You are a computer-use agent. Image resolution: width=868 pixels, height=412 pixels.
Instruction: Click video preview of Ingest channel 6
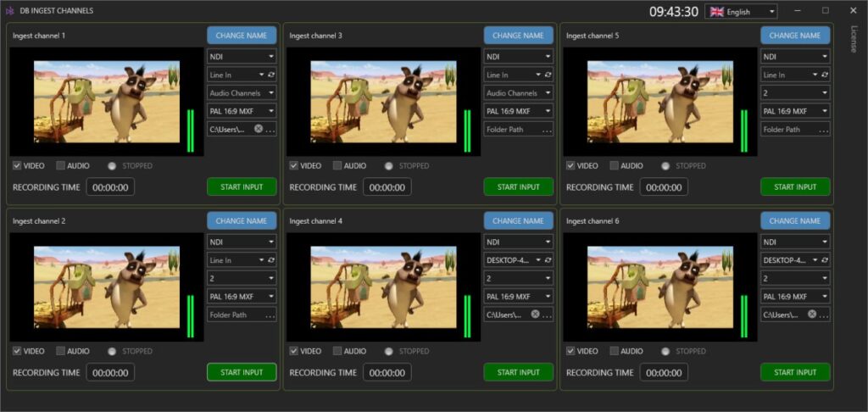[660, 287]
